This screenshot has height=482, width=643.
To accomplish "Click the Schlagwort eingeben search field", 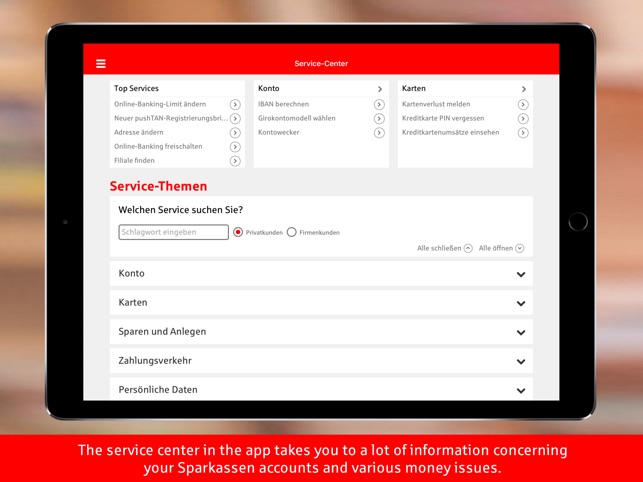I will coord(173,232).
